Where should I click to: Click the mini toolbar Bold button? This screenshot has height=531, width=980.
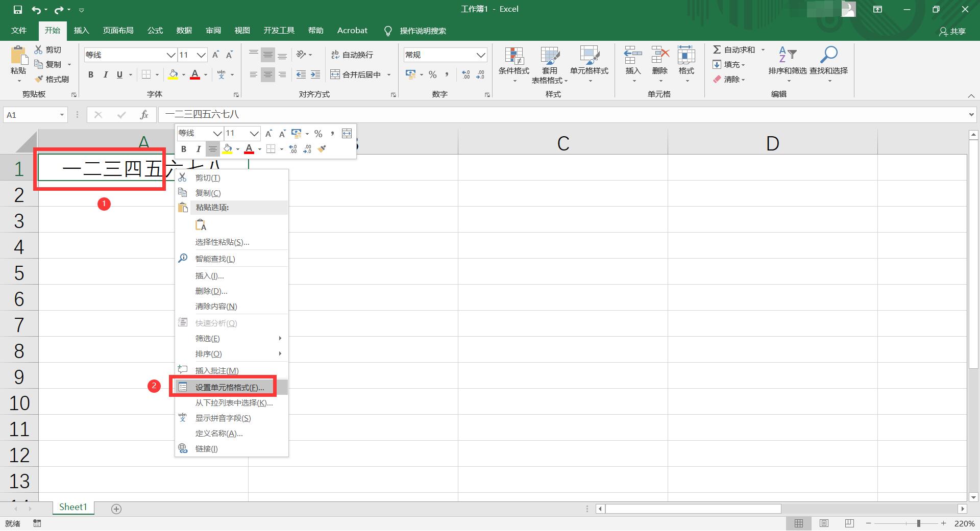click(x=184, y=149)
